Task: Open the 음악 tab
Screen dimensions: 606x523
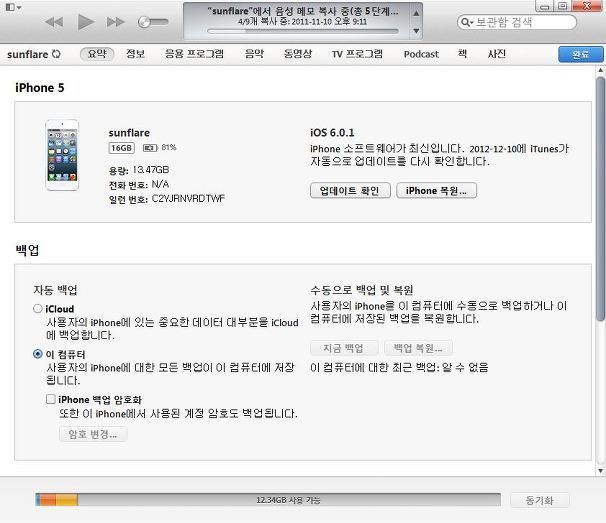Action: 254,54
